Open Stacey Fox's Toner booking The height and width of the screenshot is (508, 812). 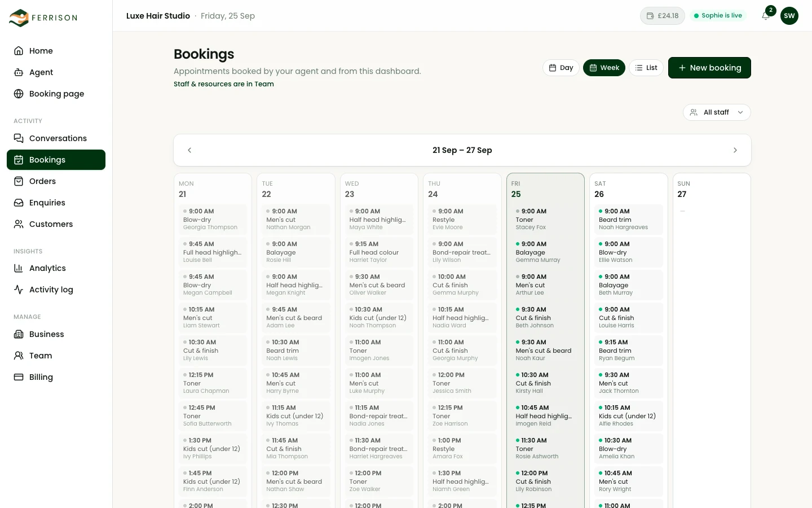pyautogui.click(x=546, y=219)
